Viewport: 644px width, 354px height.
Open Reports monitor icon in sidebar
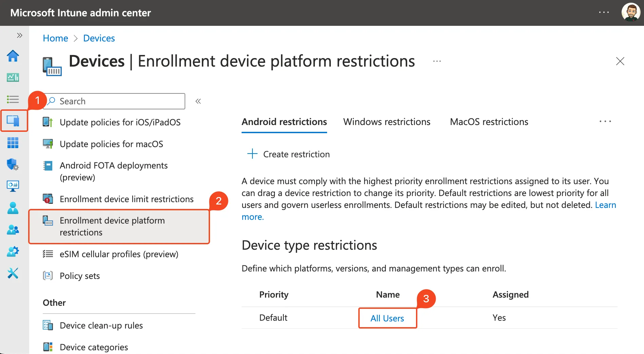(13, 186)
